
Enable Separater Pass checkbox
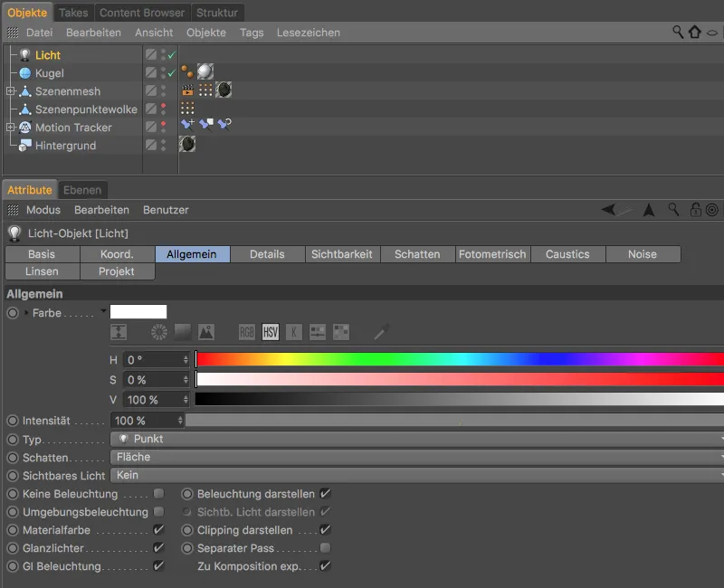[325, 548]
